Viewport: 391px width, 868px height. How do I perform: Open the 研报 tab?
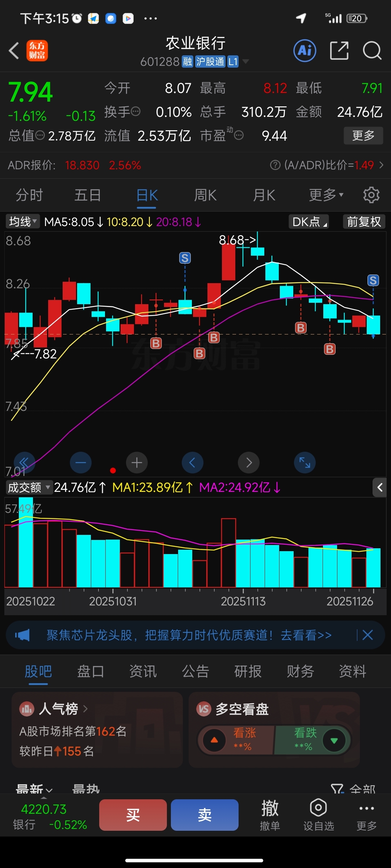click(248, 672)
